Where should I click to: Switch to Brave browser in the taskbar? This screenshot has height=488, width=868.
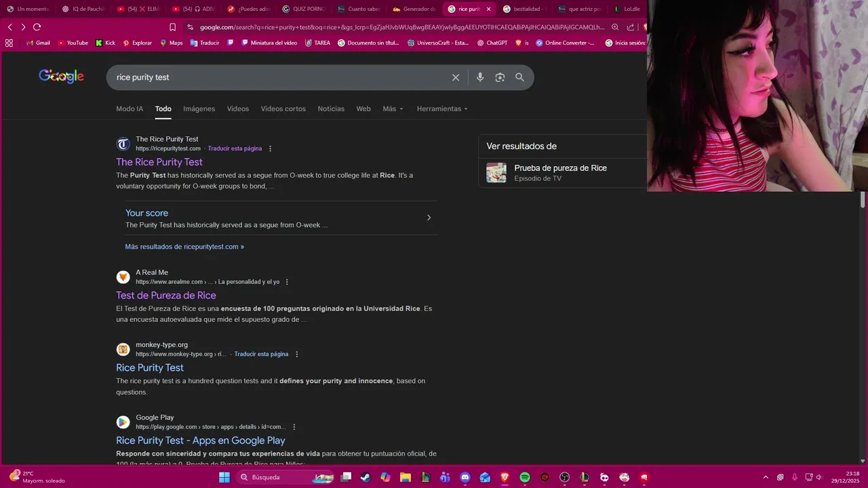point(505,477)
